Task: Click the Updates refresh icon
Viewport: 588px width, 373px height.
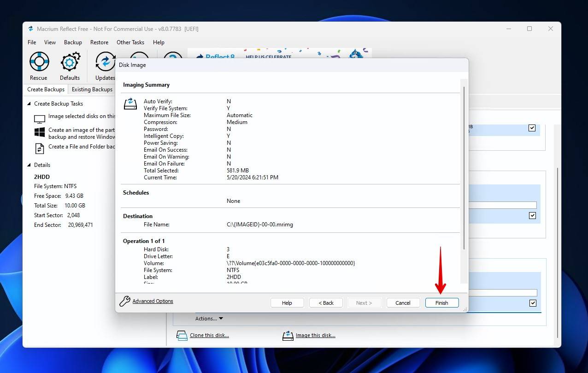Action: coord(105,61)
